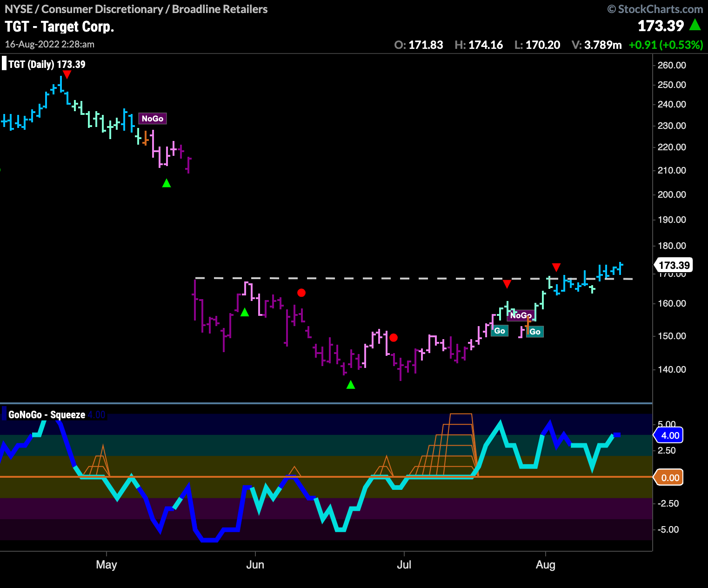Select the 173.39 current price tag on the axis
The image size is (708, 588).
(x=674, y=265)
